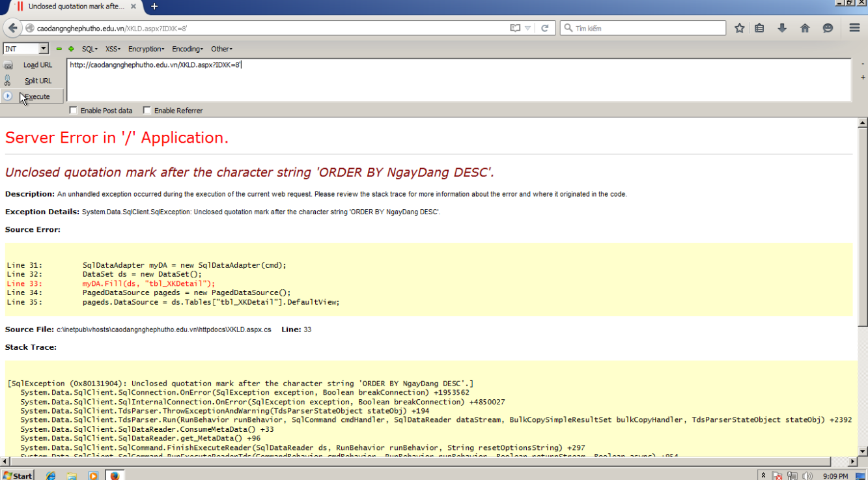
Task: Click the Load URL button
Action: click(38, 65)
